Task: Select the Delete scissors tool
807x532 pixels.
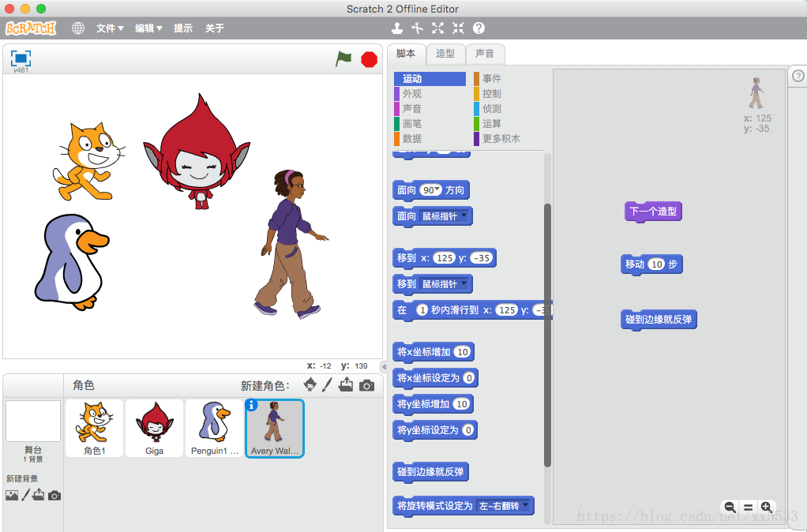Action: coord(418,28)
